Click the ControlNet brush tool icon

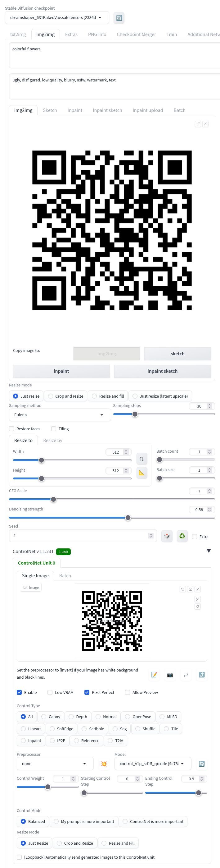click(198, 599)
